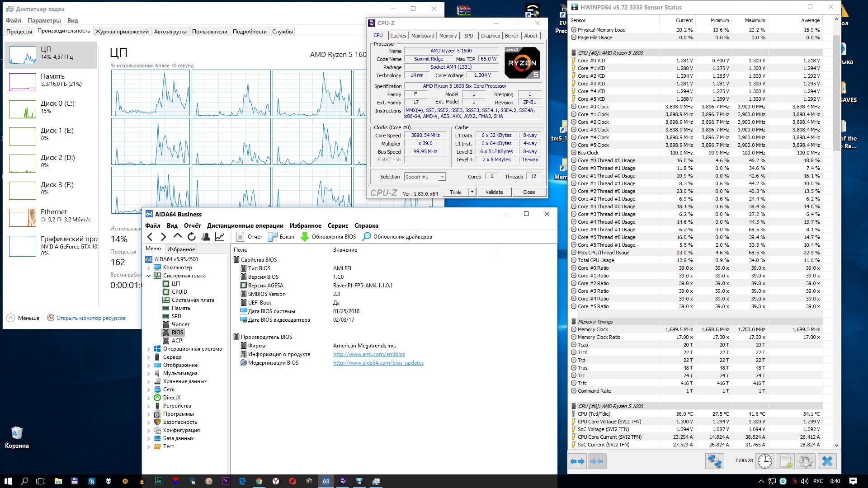Open AIDA64 remote user icon
The height and width of the screenshot is (488, 868).
(x=206, y=236)
